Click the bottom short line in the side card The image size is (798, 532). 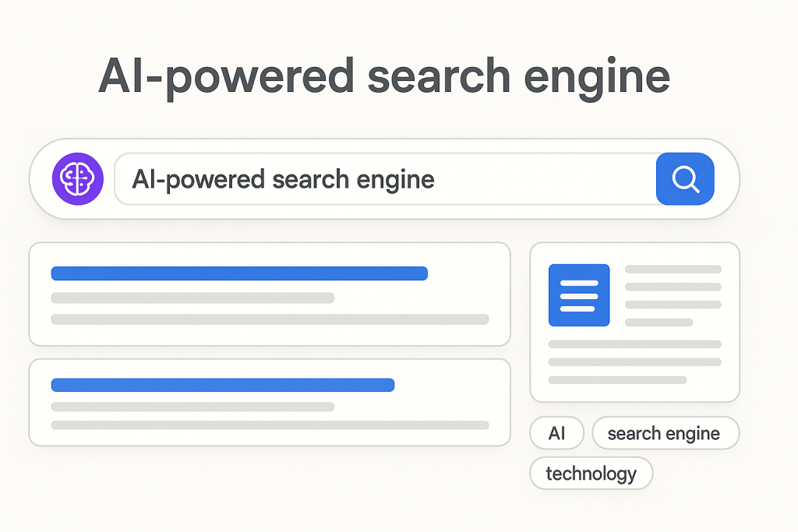(x=617, y=380)
